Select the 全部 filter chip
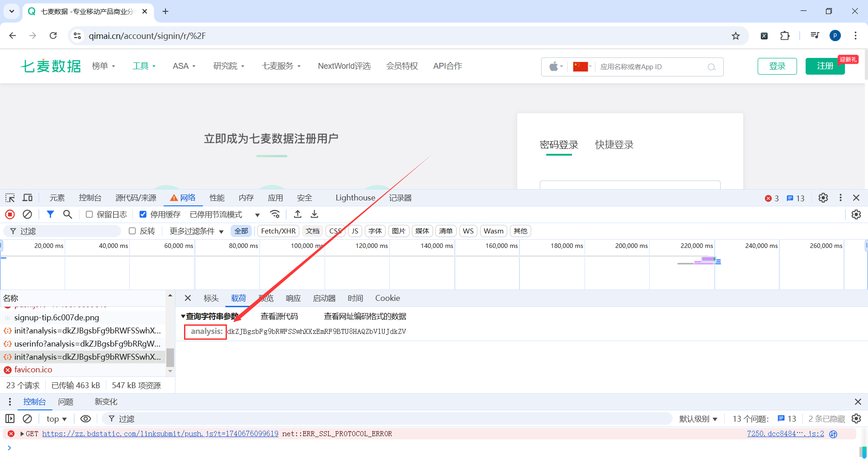 point(241,231)
